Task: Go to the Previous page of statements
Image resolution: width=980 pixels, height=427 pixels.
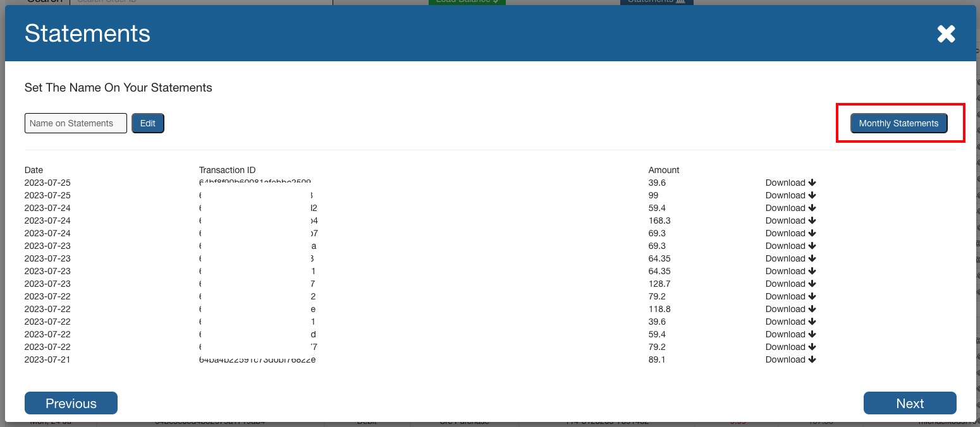Action: 71,403
